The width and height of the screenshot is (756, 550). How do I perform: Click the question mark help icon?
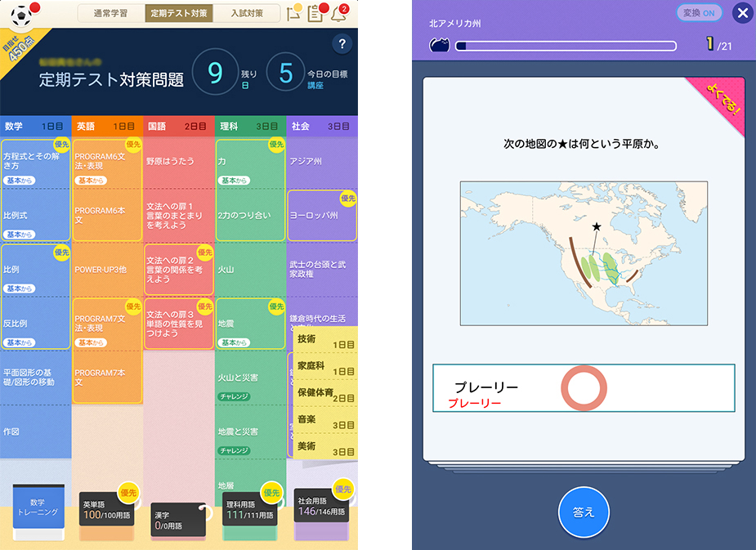[x=342, y=44]
